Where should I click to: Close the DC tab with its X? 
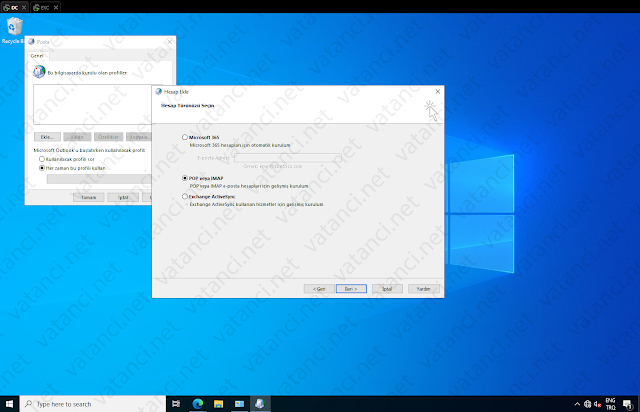(x=24, y=7)
